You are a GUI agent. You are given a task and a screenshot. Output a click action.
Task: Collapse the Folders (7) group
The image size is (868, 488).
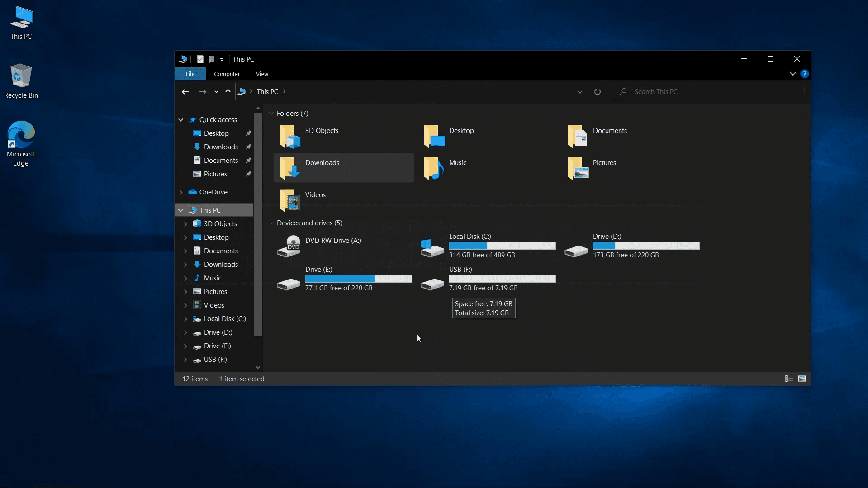click(x=271, y=114)
